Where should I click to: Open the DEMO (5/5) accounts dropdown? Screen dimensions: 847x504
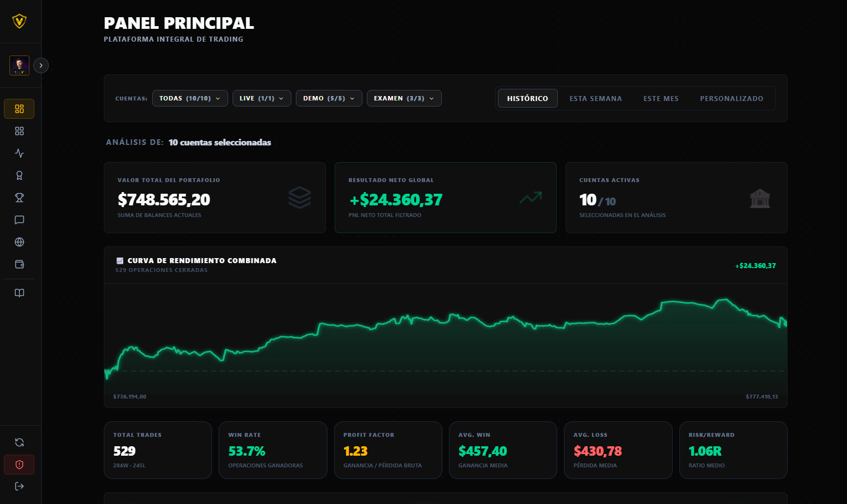pyautogui.click(x=329, y=98)
